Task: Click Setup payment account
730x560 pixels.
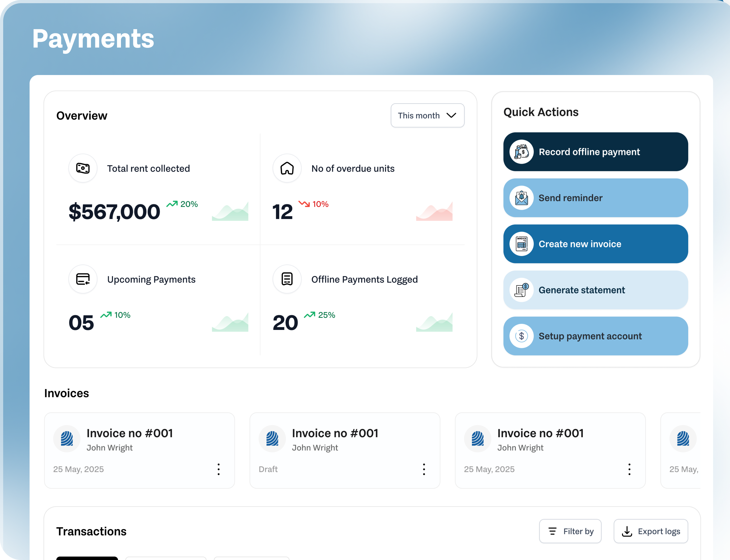Action: click(x=595, y=336)
